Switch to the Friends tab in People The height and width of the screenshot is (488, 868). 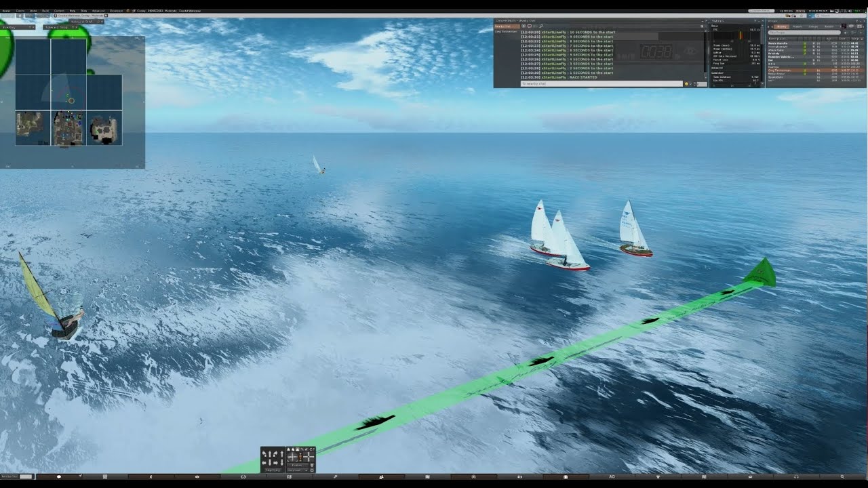click(797, 26)
